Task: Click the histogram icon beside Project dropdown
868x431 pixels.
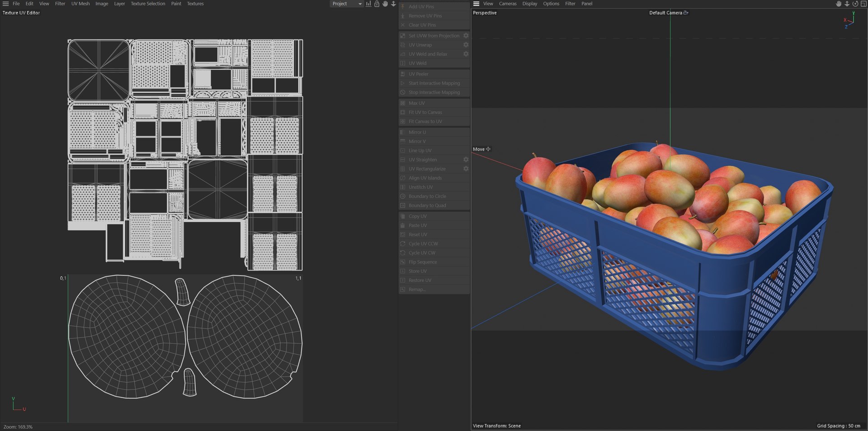Action: pos(368,4)
